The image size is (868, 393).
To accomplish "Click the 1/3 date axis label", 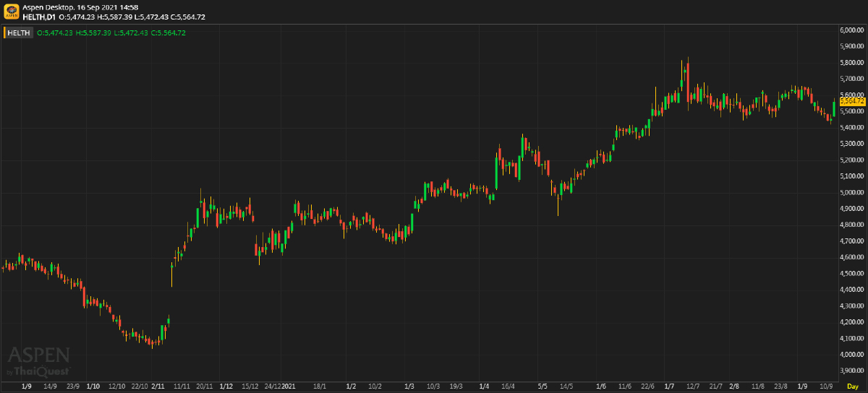I will coord(409,386).
